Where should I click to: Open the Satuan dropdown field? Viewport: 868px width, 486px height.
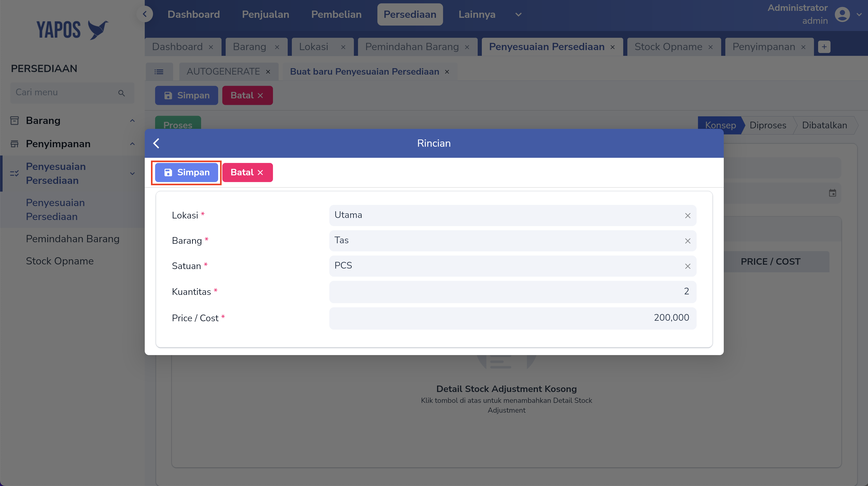pos(513,266)
